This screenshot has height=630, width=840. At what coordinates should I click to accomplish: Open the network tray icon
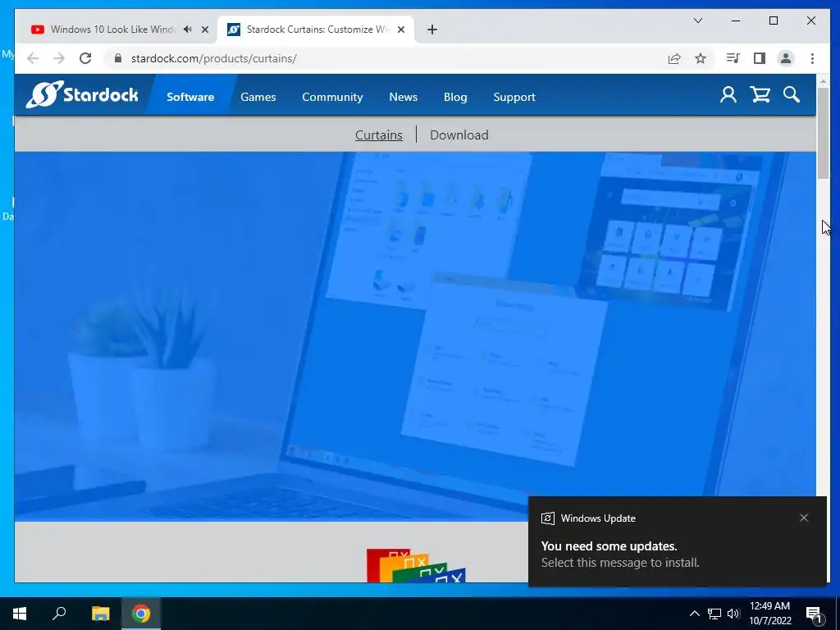coord(714,614)
